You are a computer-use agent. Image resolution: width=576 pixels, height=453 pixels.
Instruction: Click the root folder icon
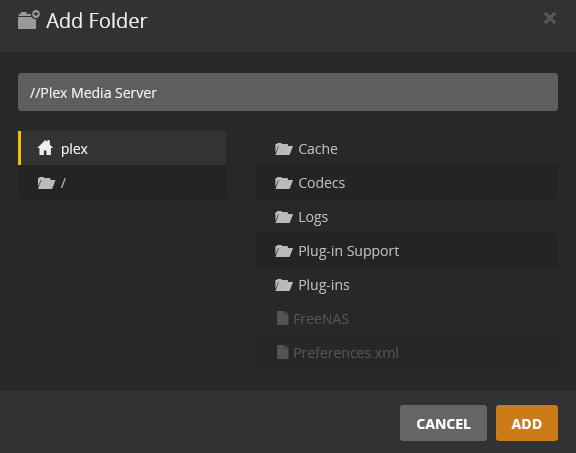tap(46, 183)
